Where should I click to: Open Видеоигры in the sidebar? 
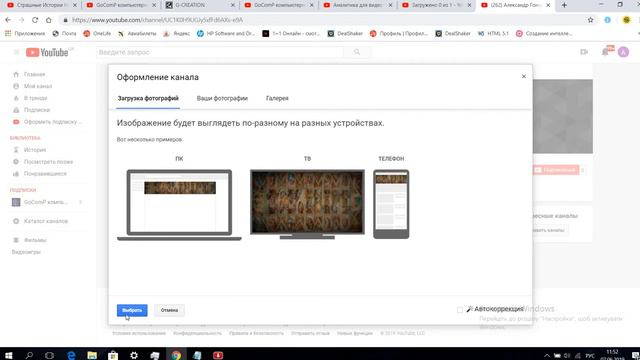pos(27,252)
